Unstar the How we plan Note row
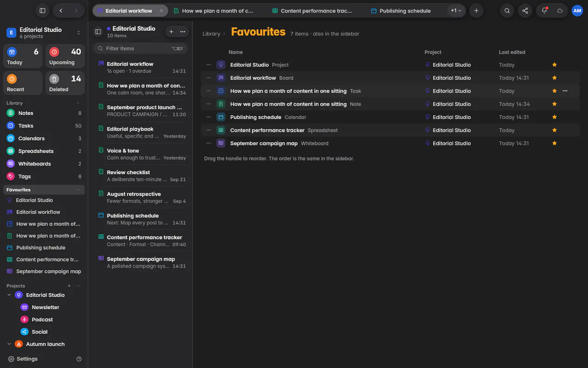The image size is (588, 368). [554, 104]
